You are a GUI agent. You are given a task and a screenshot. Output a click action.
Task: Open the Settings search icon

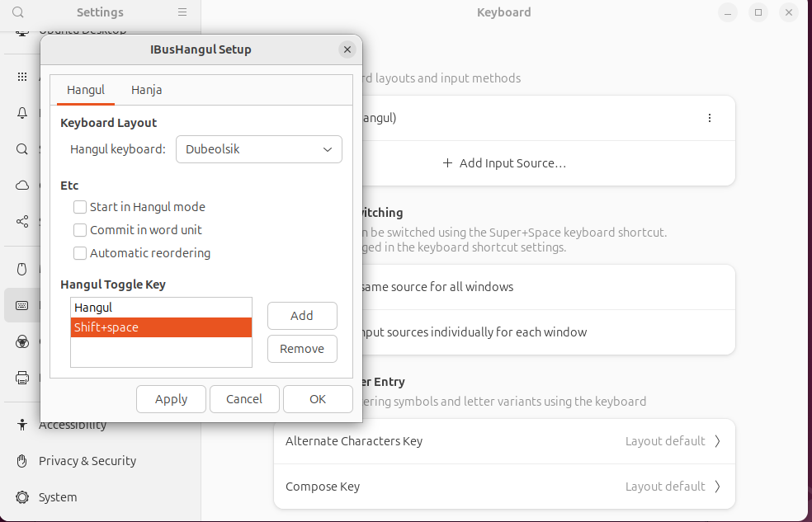pyautogui.click(x=18, y=12)
